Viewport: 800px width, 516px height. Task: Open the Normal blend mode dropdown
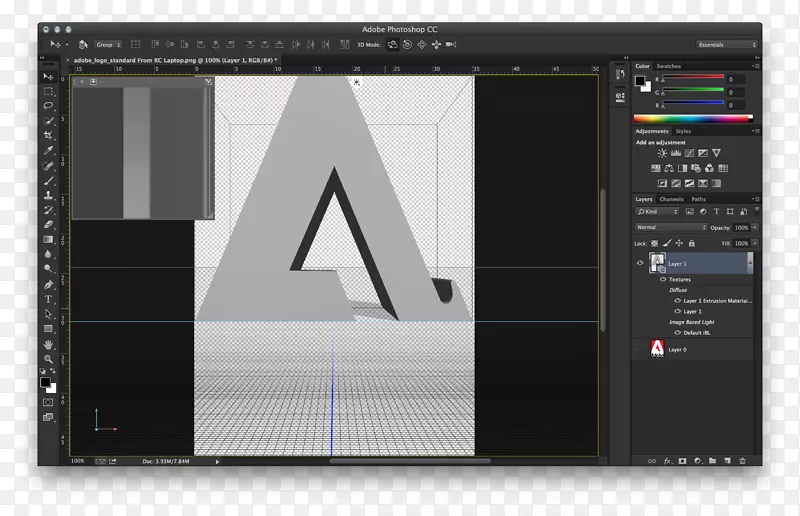tap(671, 227)
